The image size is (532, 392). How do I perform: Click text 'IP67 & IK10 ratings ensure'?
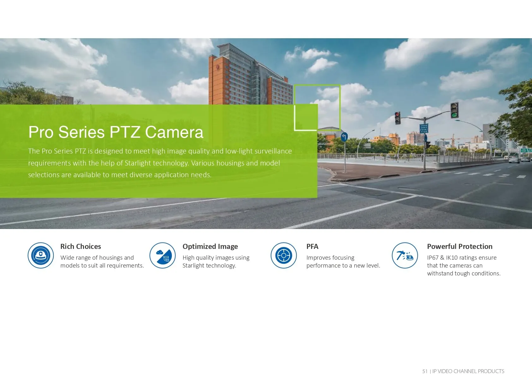pyautogui.click(x=462, y=258)
